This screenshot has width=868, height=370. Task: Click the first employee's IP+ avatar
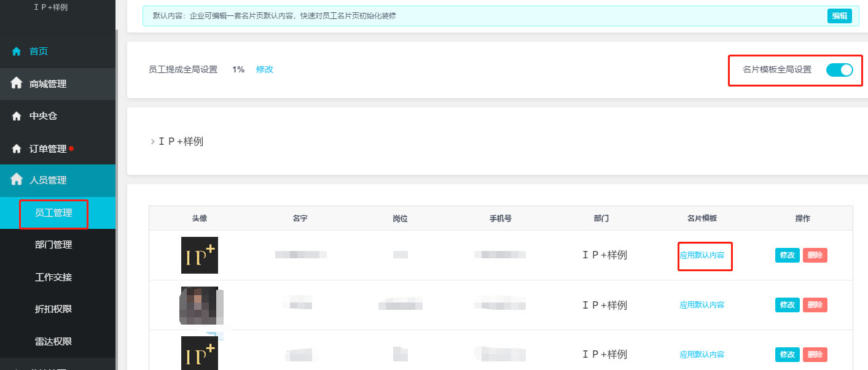pyautogui.click(x=199, y=255)
